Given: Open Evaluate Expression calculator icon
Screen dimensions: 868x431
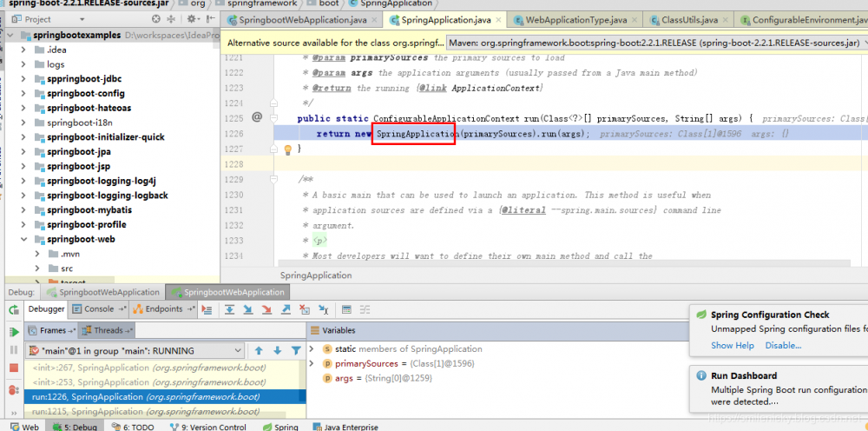Looking at the screenshot, I should tap(346, 309).
